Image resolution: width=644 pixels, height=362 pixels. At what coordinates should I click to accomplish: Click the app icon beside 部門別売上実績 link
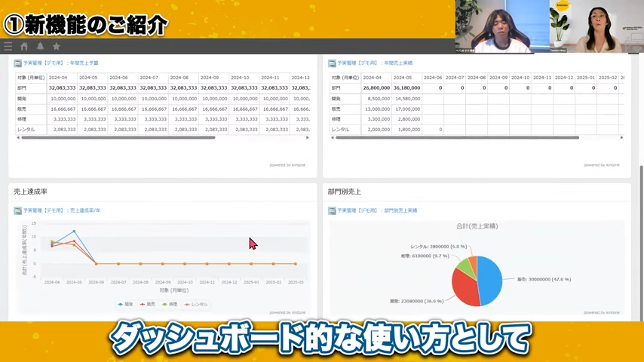(x=332, y=211)
